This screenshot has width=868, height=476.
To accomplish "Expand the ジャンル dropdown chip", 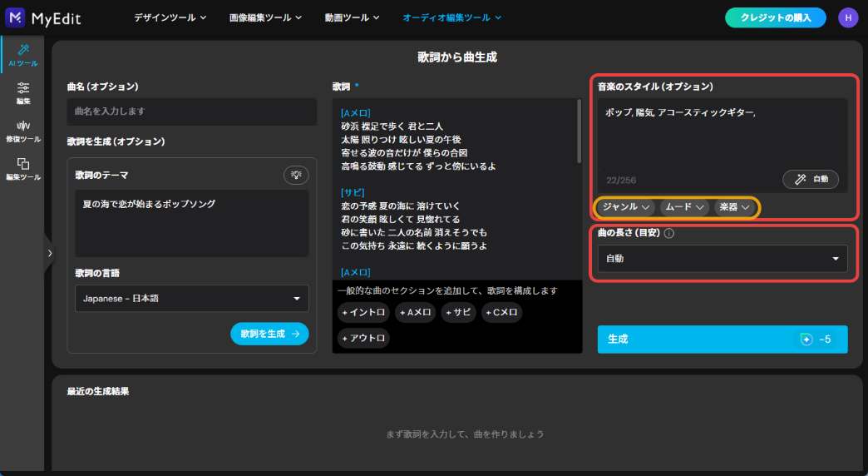I will coord(626,207).
